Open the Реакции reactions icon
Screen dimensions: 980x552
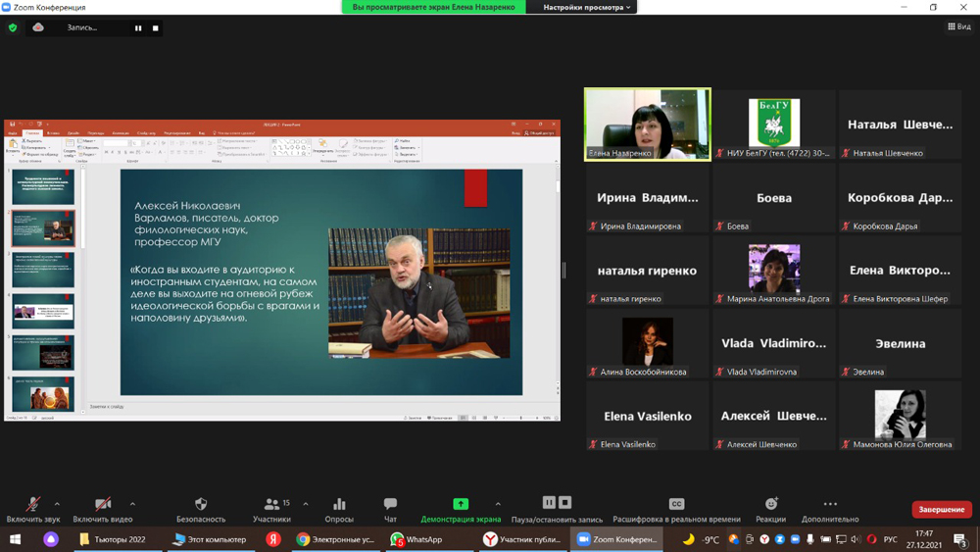[771, 505]
